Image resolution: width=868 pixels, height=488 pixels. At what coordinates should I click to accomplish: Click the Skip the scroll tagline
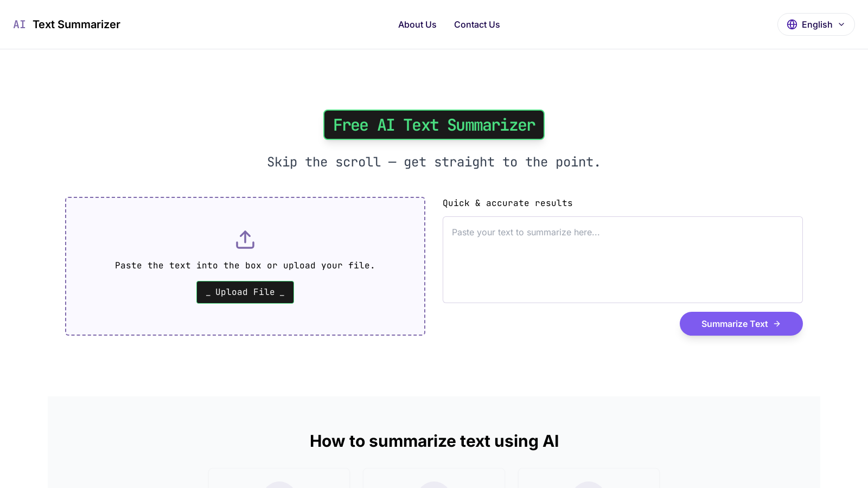[434, 162]
